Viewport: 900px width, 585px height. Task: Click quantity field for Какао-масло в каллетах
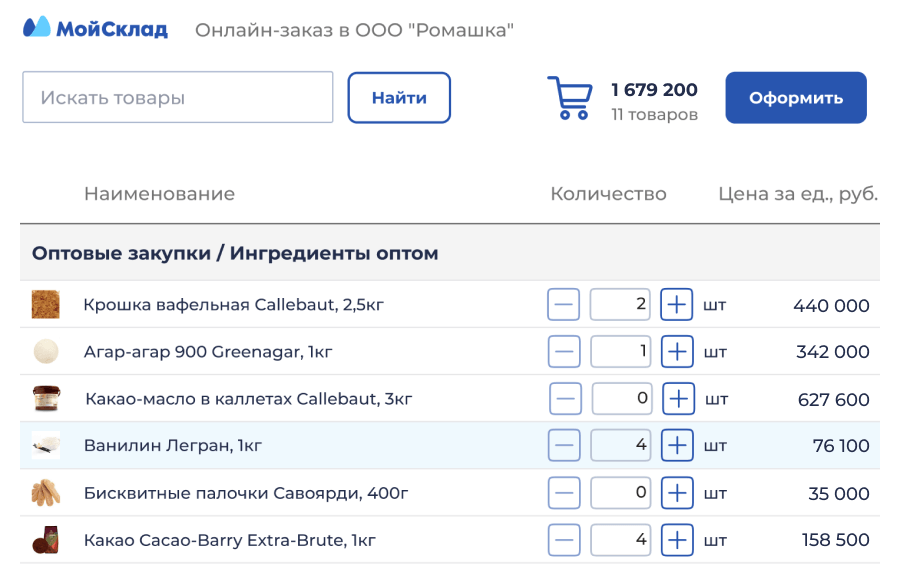pos(622,398)
